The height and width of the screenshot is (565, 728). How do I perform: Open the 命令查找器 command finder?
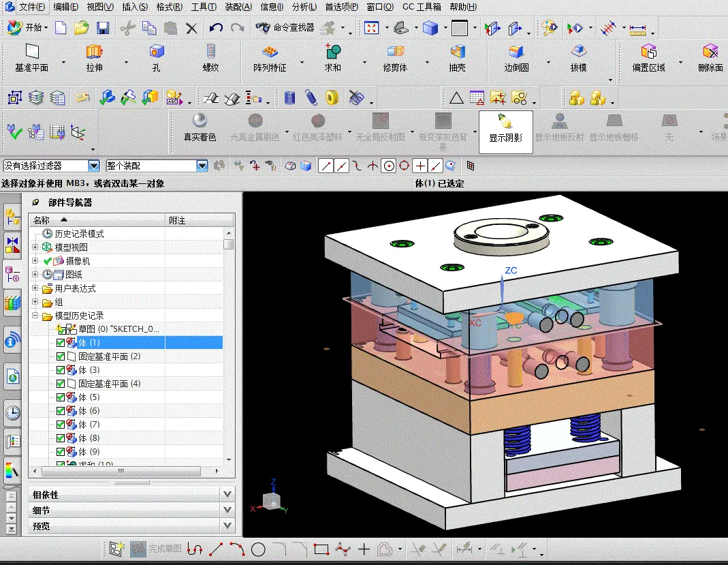[x=285, y=28]
